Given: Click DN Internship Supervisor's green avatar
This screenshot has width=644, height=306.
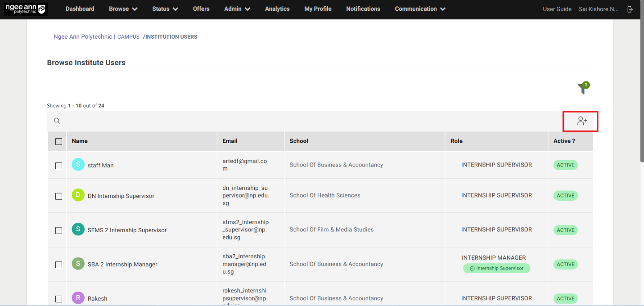Looking at the screenshot, I should point(78,195).
